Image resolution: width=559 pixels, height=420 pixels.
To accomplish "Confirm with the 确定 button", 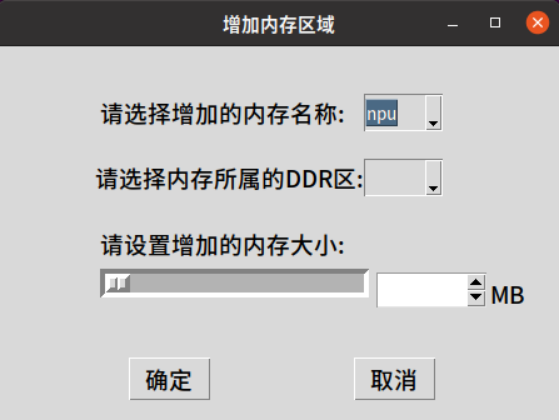I will point(169,379).
